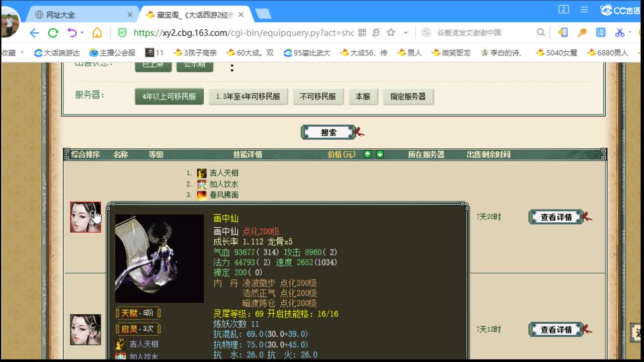Viewport: 644px width, 362px height.
Task: Go back with the browser back arrow
Action: [34, 33]
